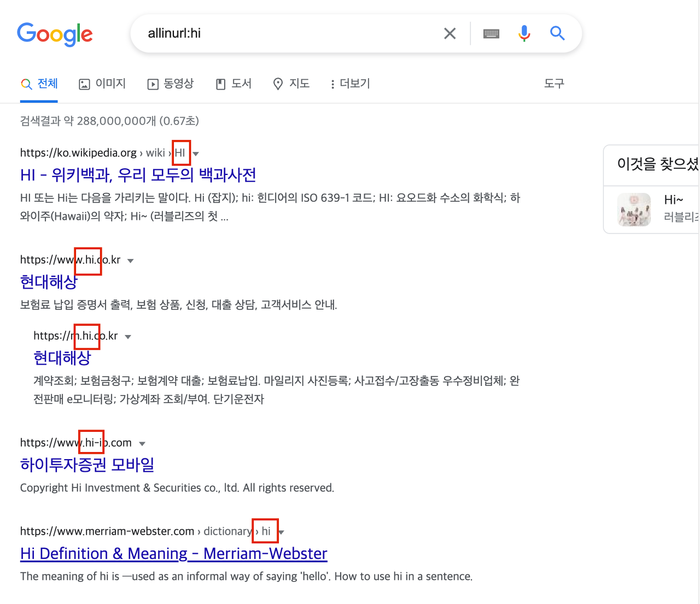
Task: Select the 전체 tab
Action: (x=39, y=84)
